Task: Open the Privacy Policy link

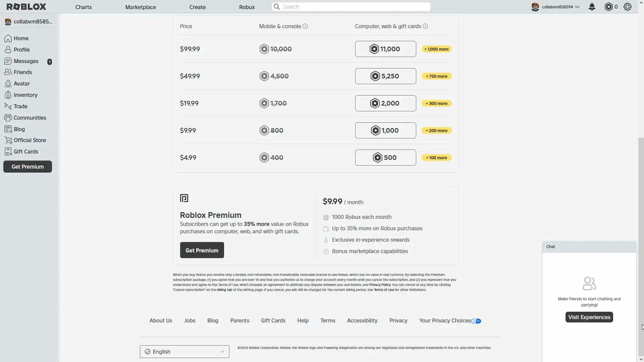Action: point(380,285)
